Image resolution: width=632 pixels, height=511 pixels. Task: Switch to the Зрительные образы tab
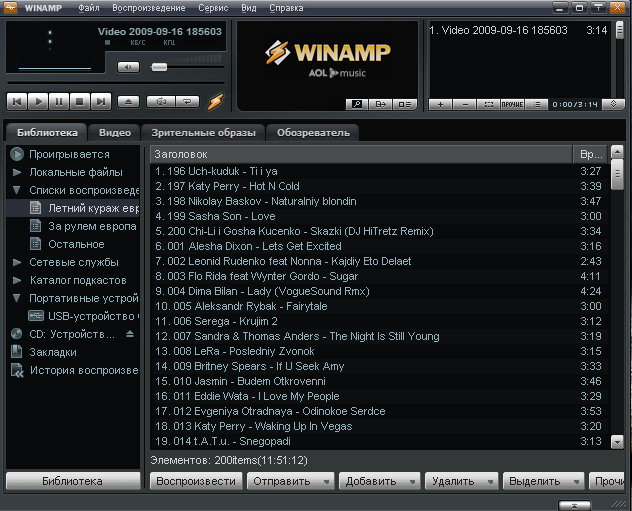[x=203, y=133]
